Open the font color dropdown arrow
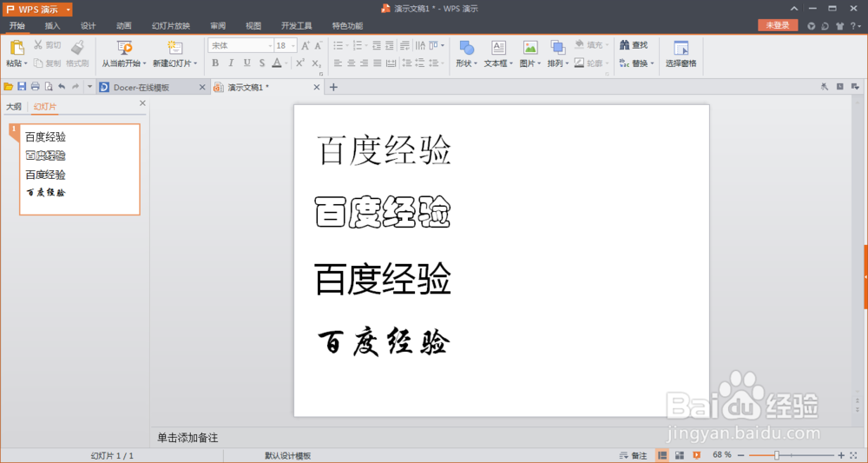This screenshot has width=868, height=463. point(286,63)
